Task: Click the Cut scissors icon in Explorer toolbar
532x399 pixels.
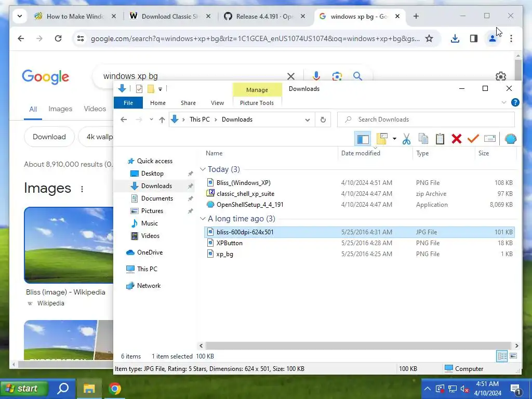Action: [406, 138]
